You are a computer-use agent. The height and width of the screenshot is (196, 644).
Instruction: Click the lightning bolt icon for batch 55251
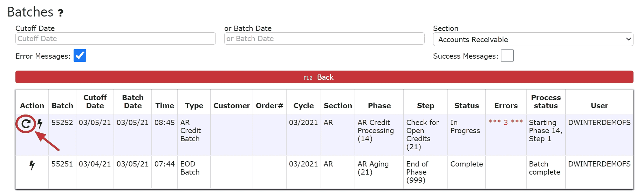click(x=32, y=165)
